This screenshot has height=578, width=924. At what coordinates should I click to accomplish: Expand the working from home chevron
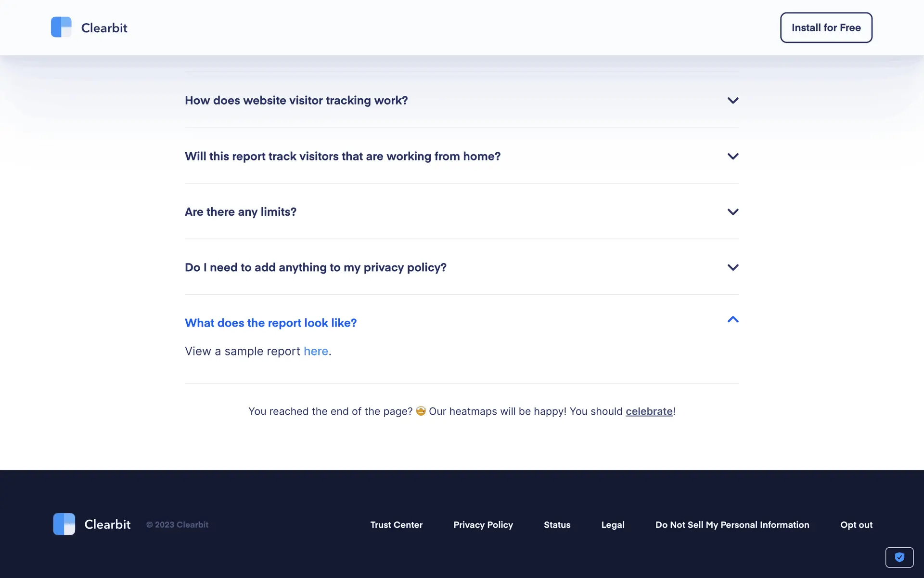[x=732, y=157]
